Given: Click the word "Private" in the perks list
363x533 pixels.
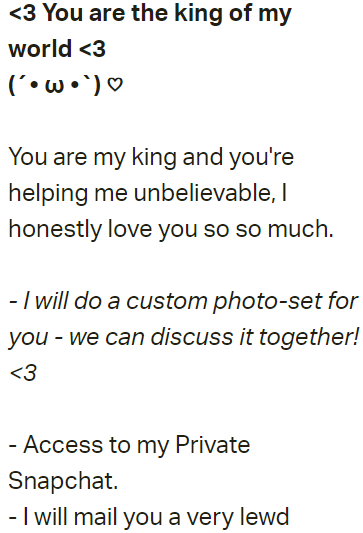Looking at the screenshot, I should 213,444.
